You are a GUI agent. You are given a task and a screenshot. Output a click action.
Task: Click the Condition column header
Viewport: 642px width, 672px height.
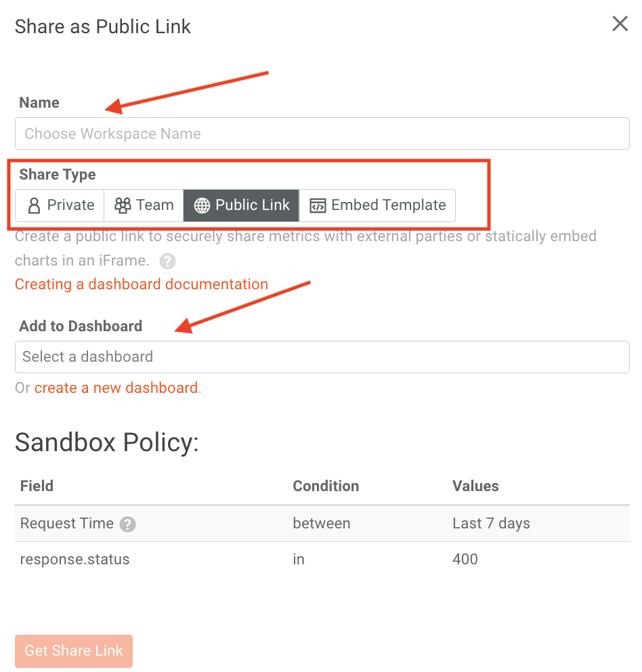326,486
